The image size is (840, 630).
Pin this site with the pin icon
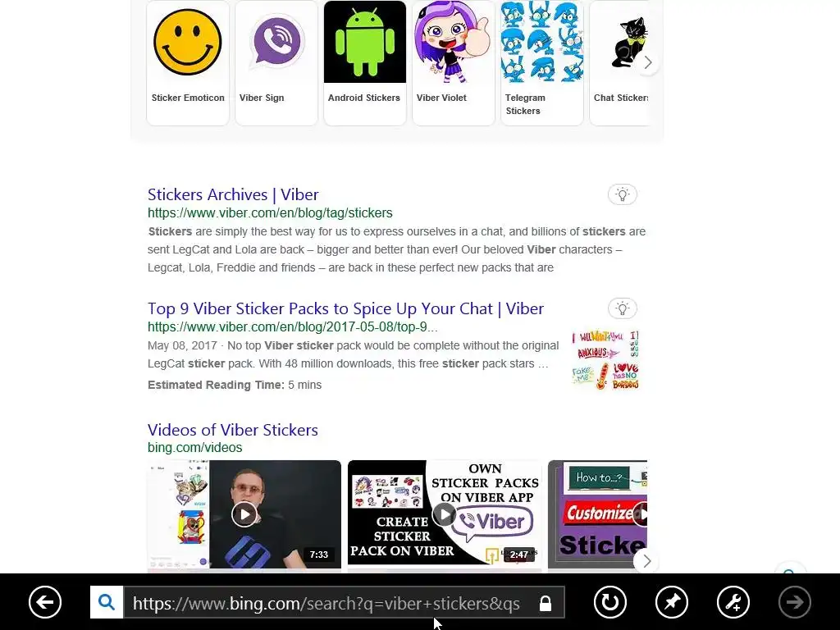coord(672,602)
